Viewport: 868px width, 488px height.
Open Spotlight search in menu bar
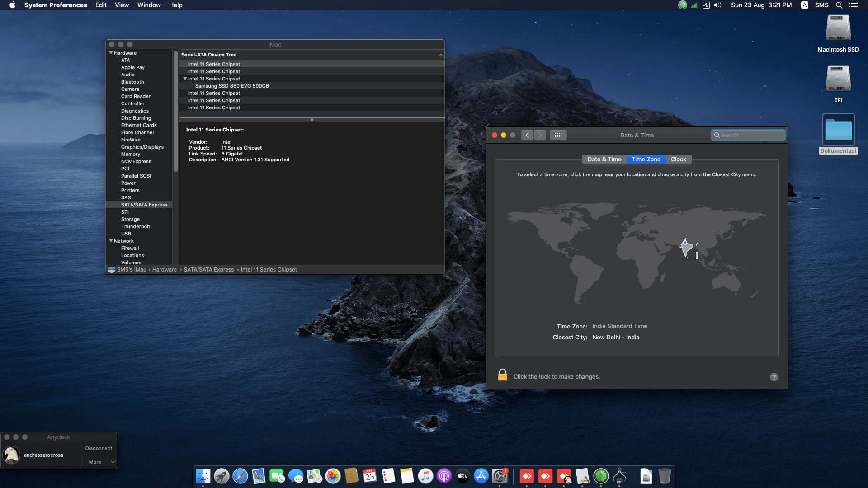coord(839,5)
